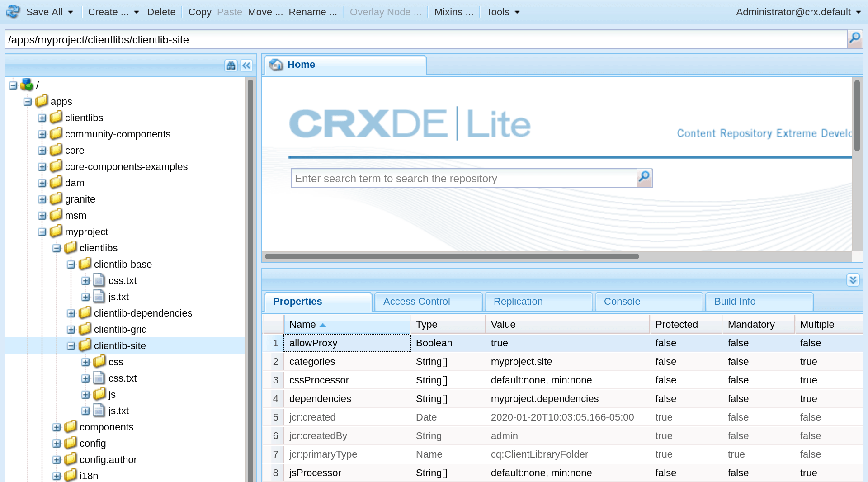This screenshot has width=868, height=482.
Task: Click the js folder icon under clientlib-site
Action: [x=99, y=394]
